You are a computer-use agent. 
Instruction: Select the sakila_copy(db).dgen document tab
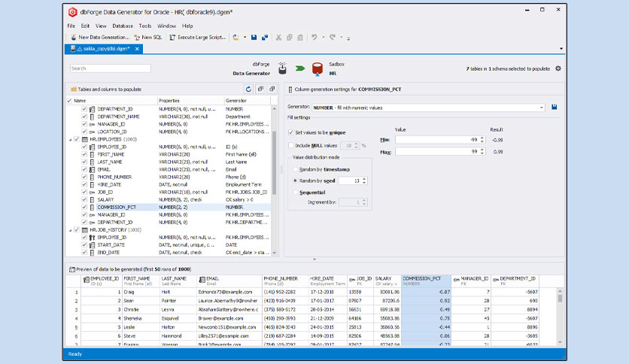[x=103, y=49]
